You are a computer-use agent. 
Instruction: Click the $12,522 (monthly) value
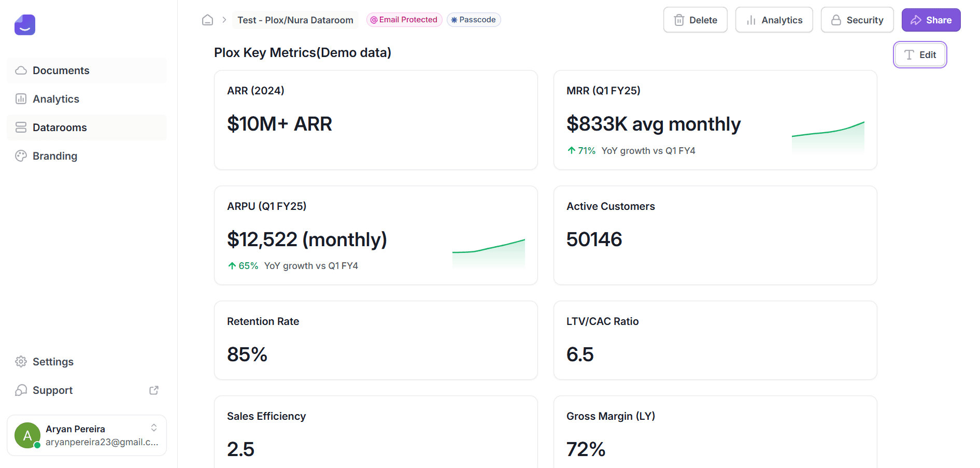click(x=307, y=239)
